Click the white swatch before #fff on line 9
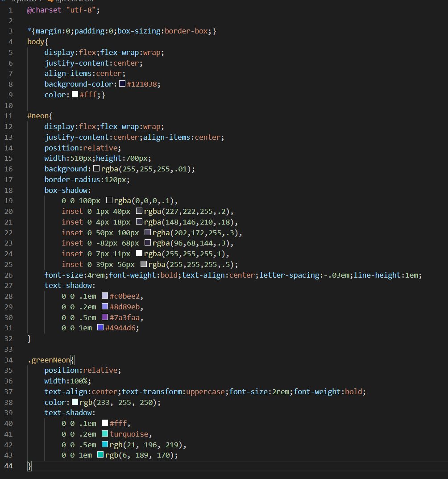 pyautogui.click(x=75, y=94)
